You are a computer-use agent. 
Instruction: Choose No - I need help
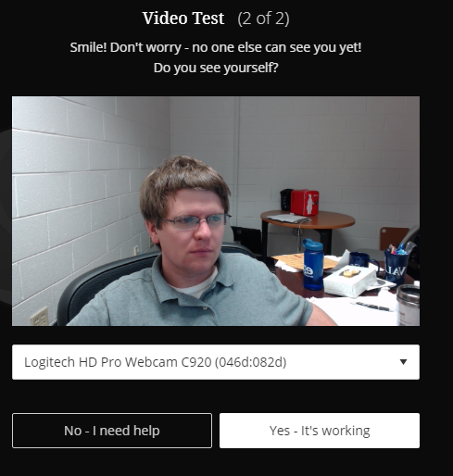pyautogui.click(x=112, y=431)
